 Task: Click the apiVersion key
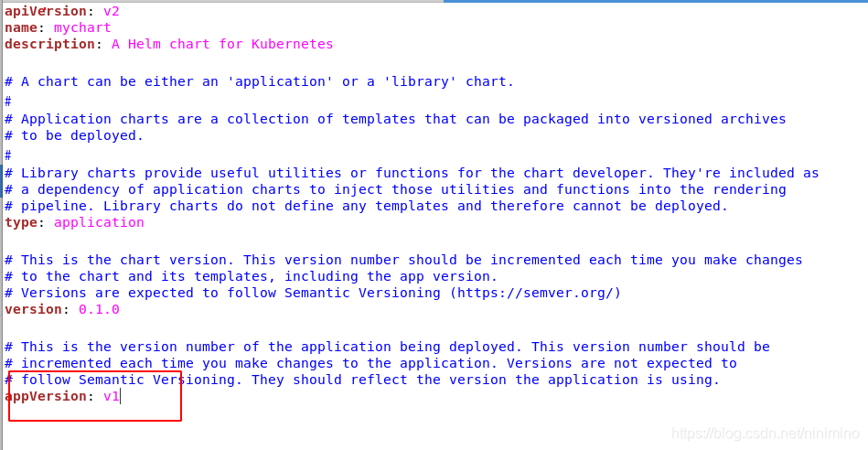45,11
